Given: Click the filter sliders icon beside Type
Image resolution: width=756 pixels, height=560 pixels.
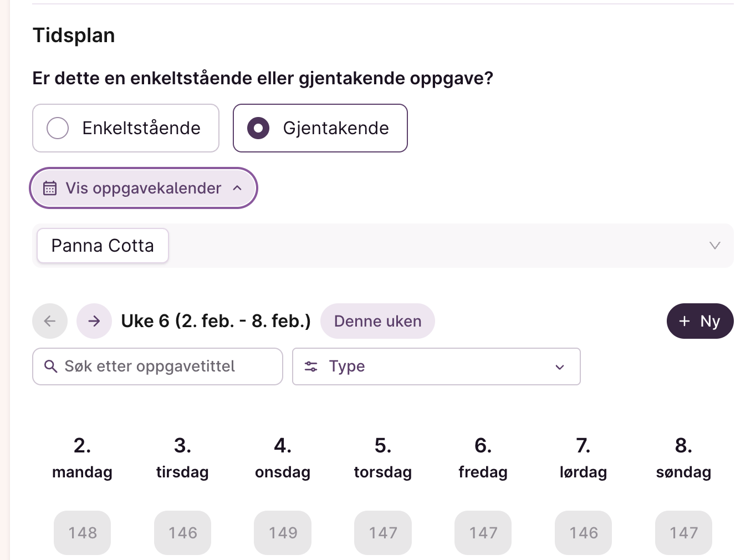Looking at the screenshot, I should click(311, 366).
